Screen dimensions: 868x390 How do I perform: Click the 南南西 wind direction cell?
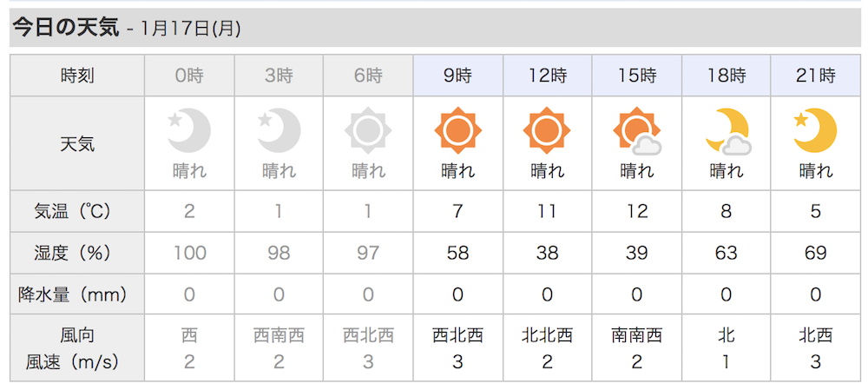pyautogui.click(x=636, y=335)
